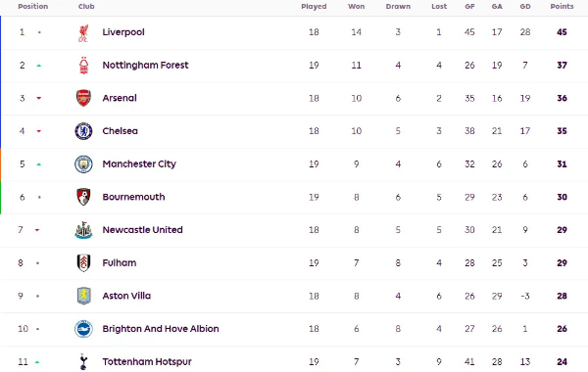
Task: Click the green up arrow beside Manchester City
Action: pos(39,164)
